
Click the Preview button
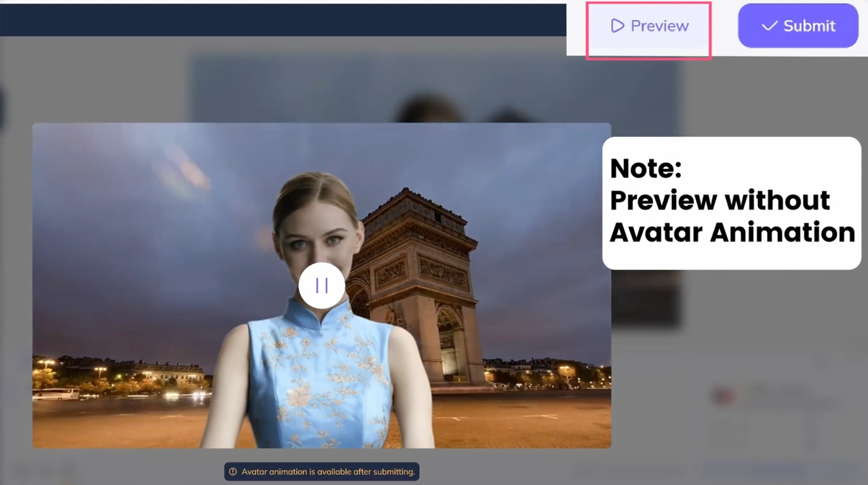click(x=649, y=26)
